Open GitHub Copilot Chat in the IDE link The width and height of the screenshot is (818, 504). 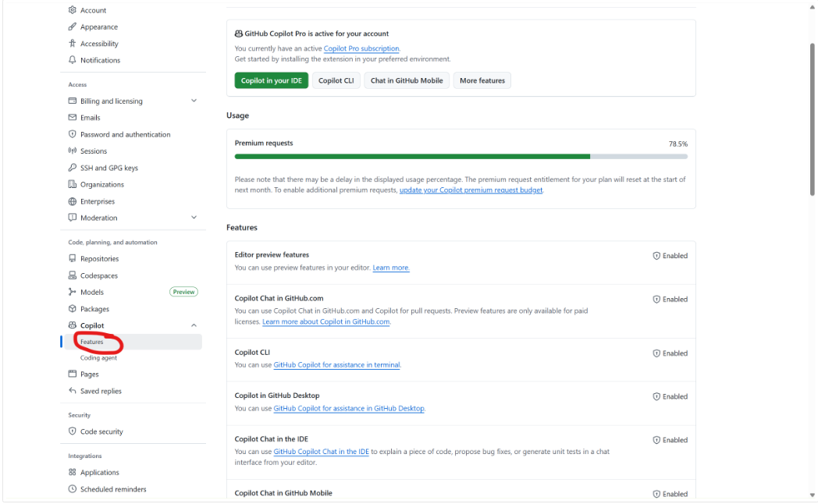322,452
